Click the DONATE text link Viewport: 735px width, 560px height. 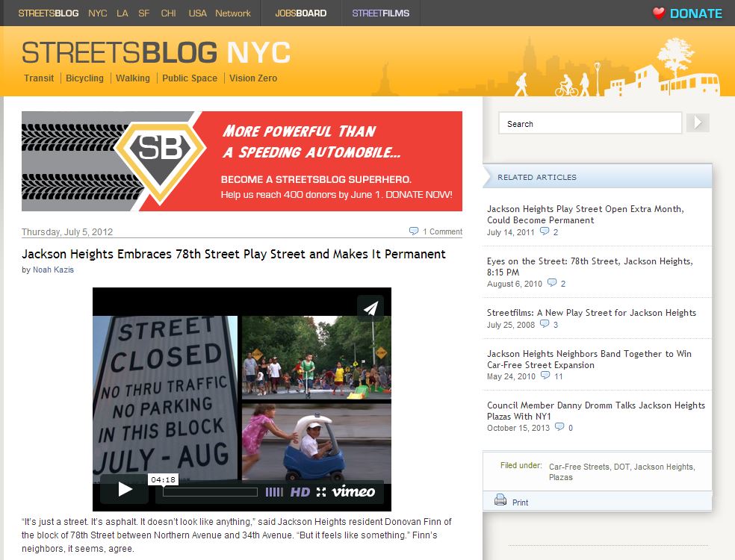(x=696, y=13)
